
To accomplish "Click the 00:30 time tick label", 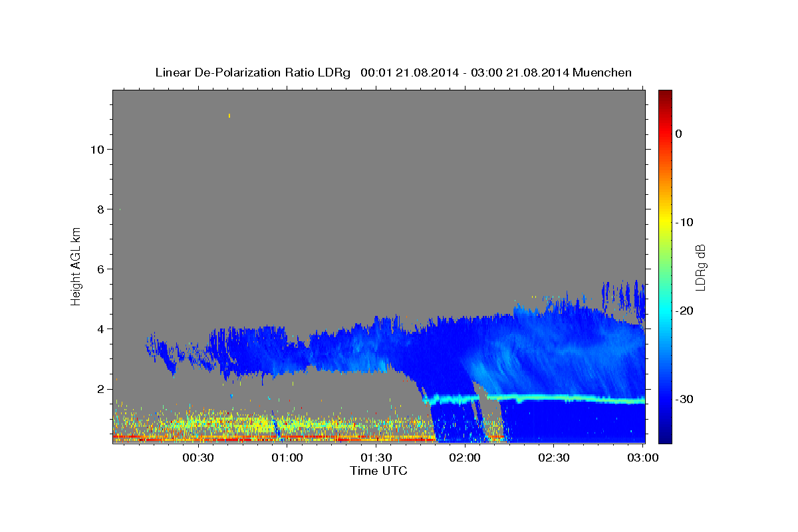I will pos(198,458).
